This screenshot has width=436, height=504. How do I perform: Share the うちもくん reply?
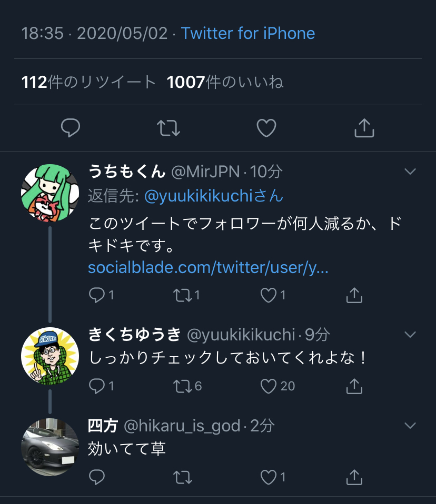click(354, 295)
